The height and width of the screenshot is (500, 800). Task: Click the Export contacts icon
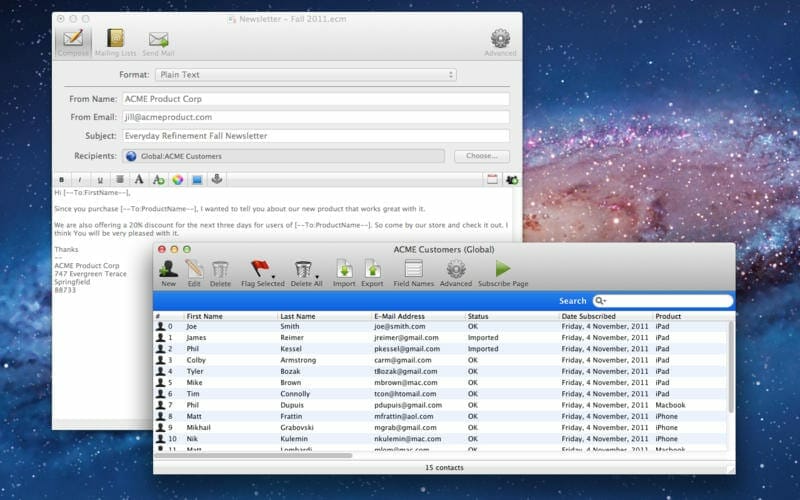click(372, 269)
